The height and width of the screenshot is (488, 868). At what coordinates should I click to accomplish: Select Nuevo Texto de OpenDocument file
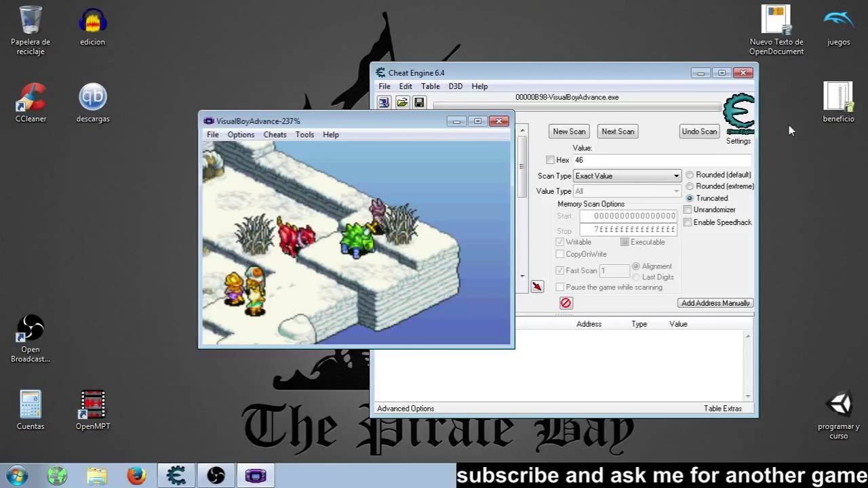tap(776, 30)
